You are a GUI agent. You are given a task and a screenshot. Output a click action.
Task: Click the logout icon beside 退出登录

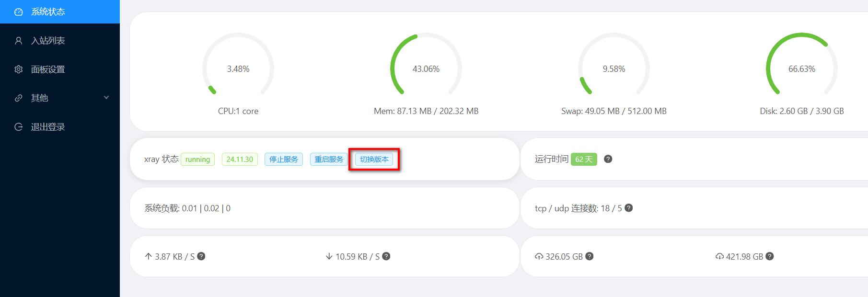click(x=19, y=127)
